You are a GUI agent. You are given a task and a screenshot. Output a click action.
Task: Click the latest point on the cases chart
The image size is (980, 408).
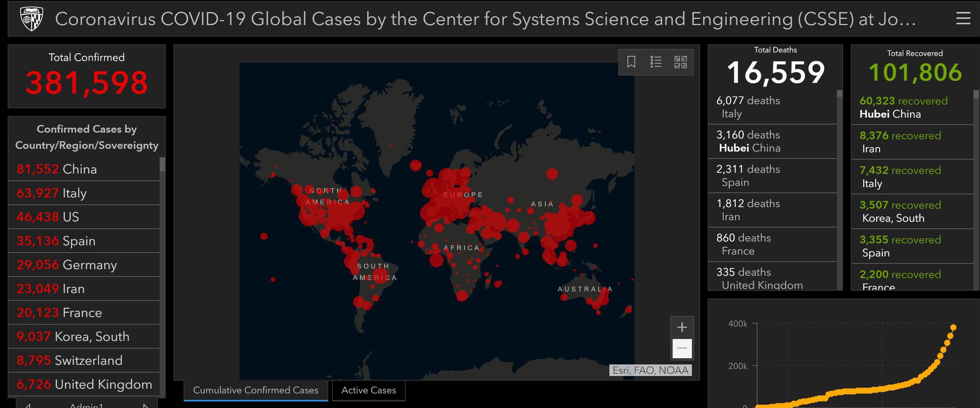(953, 328)
